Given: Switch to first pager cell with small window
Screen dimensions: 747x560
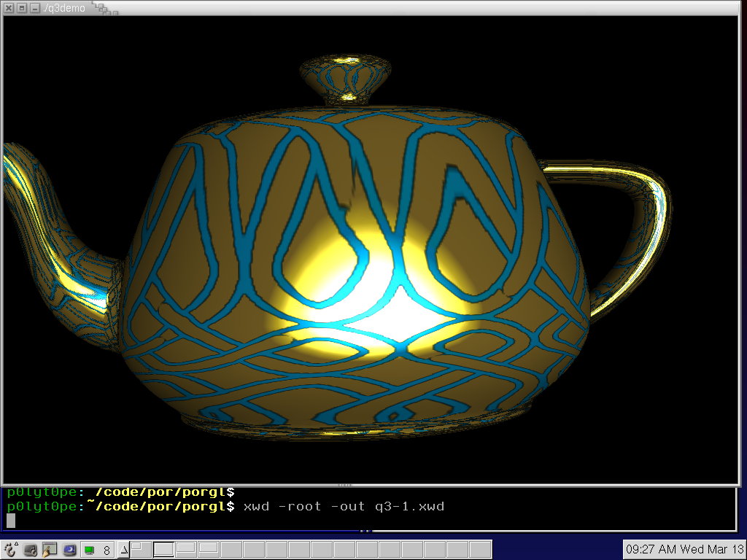Looking at the screenshot, I should tap(141, 550).
